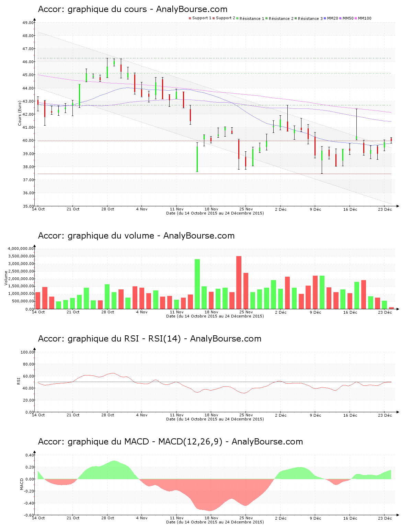Select the 'MM50' legend label

click(348, 18)
